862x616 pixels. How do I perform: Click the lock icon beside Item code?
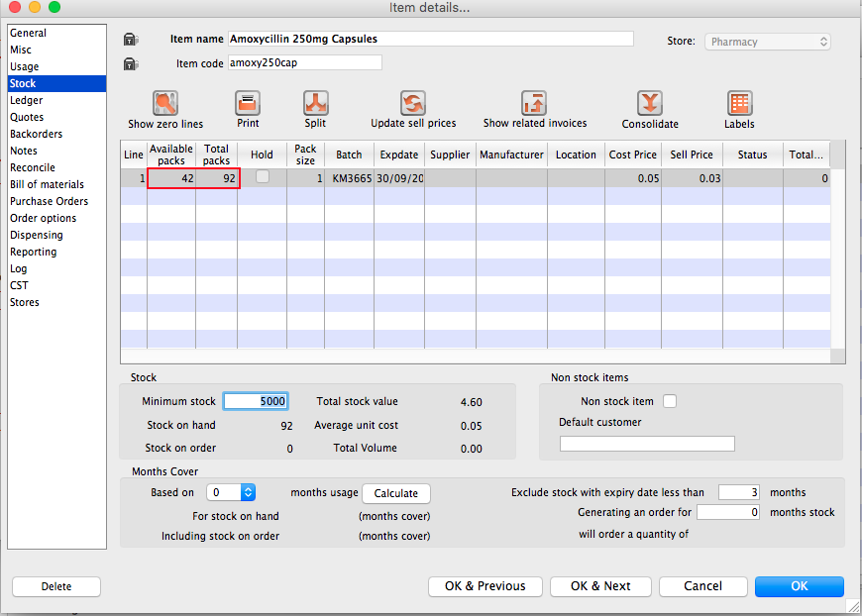[131, 64]
